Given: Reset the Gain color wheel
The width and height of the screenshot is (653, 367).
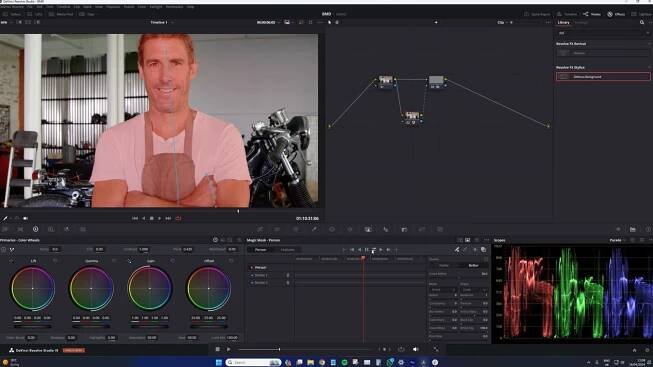Looking at the screenshot, I should tap(172, 261).
